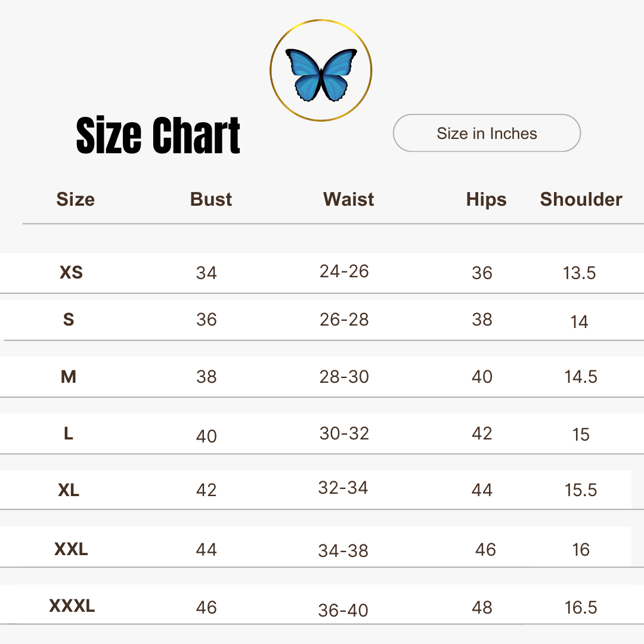Click the 16.5 shoulder value

point(581,608)
